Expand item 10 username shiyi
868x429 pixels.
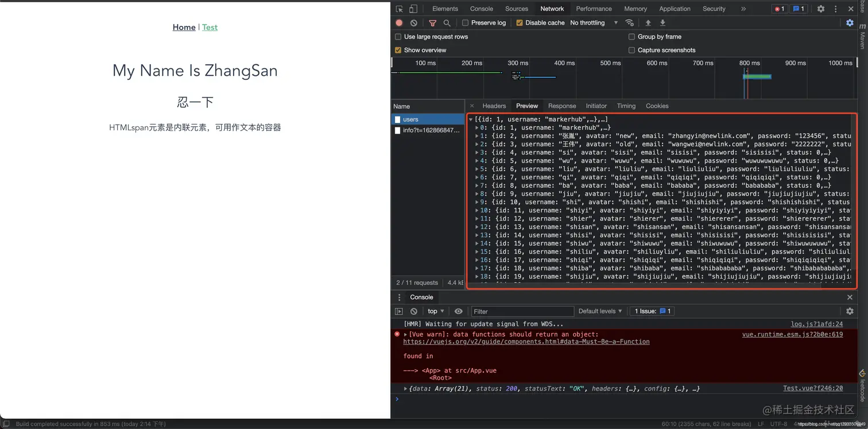(476, 210)
